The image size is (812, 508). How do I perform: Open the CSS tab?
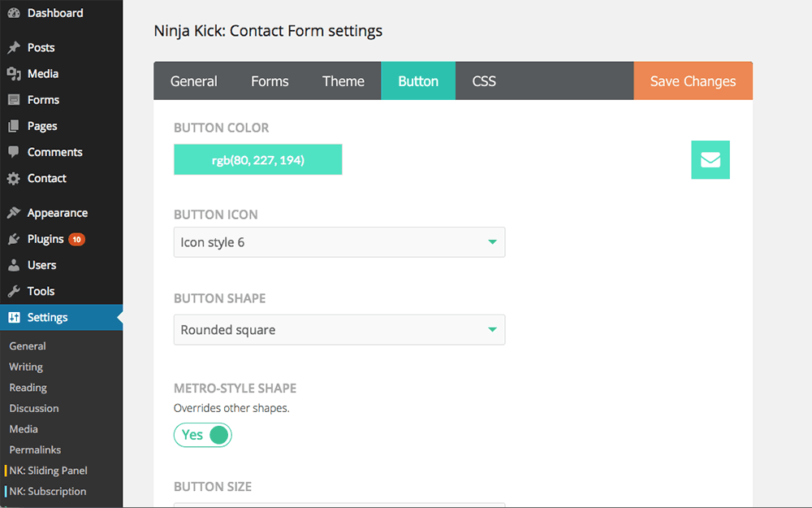(484, 80)
